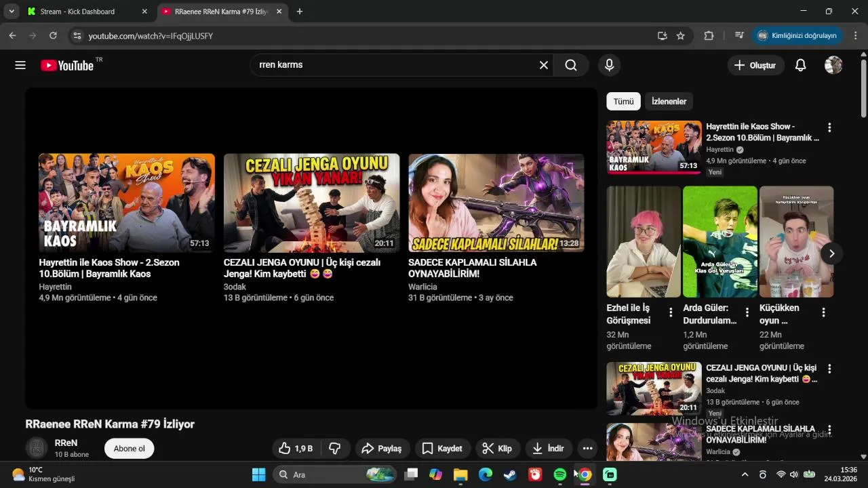Image resolution: width=868 pixels, height=488 pixels.
Task: Open options menu for Küçükken oyun short
Action: click(823, 312)
